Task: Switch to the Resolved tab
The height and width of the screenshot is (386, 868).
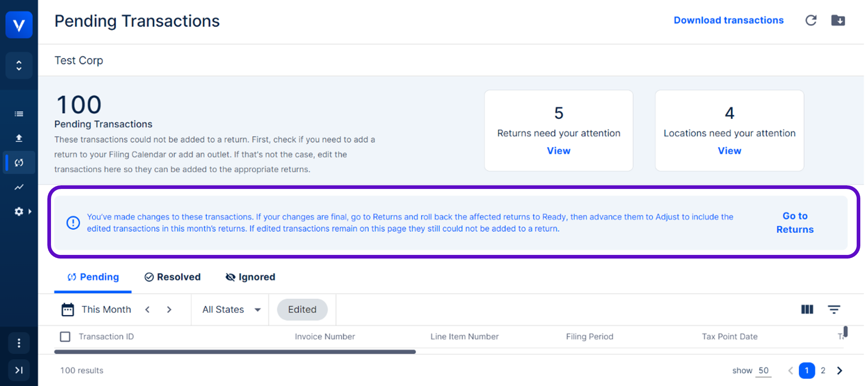Action: (x=173, y=277)
